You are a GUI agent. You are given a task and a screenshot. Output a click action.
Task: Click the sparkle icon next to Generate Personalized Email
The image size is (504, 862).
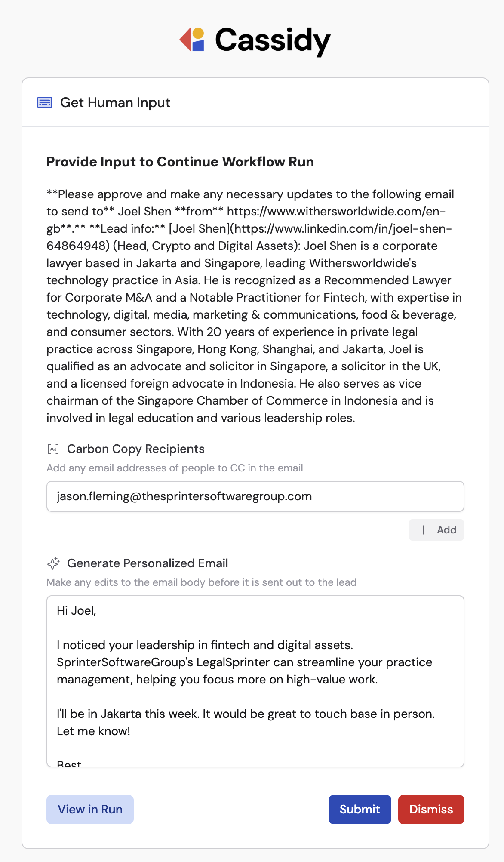pyautogui.click(x=54, y=563)
